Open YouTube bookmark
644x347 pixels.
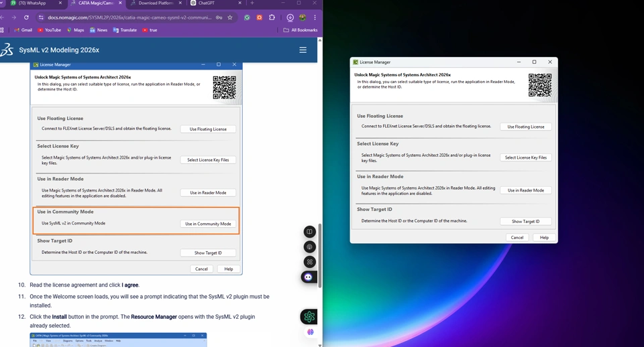point(49,30)
